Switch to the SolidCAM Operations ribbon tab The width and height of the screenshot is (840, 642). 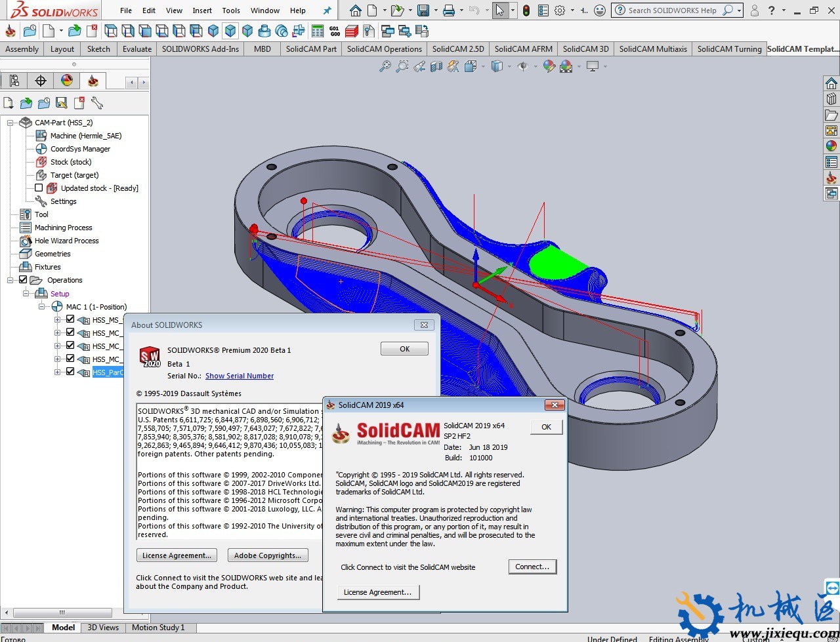(384, 49)
